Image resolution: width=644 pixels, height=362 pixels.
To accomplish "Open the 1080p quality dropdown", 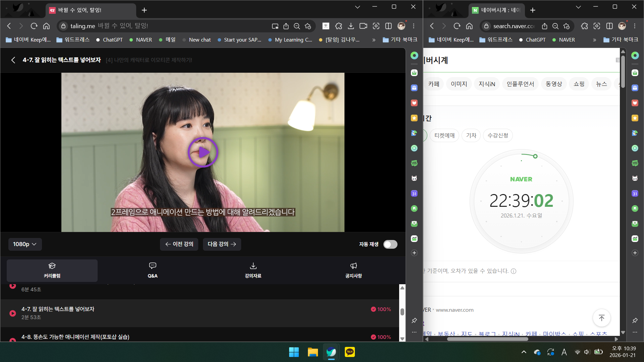I will point(25,244).
